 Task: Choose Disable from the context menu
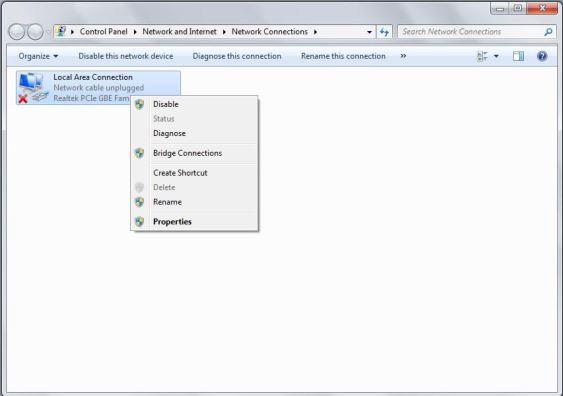tap(194, 104)
